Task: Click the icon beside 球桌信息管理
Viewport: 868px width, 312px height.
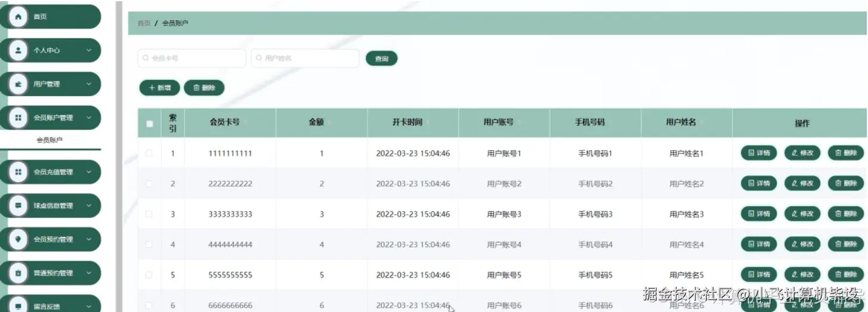Action: tap(18, 206)
